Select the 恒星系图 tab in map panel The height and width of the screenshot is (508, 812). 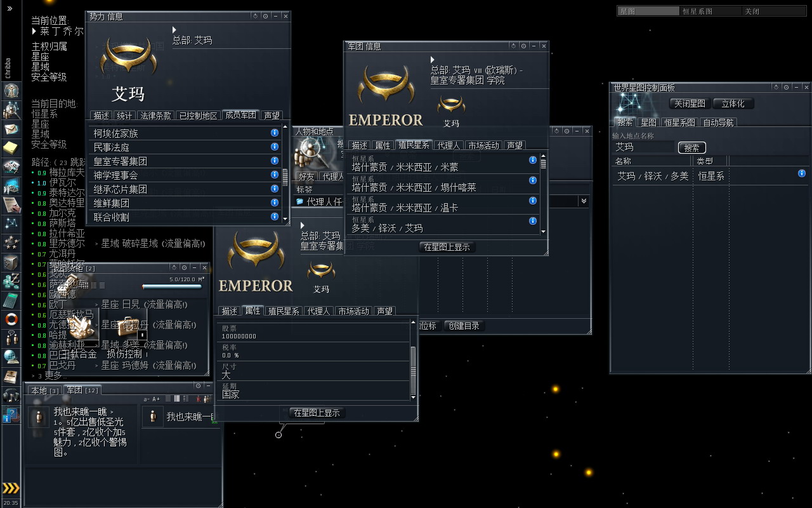(x=679, y=123)
